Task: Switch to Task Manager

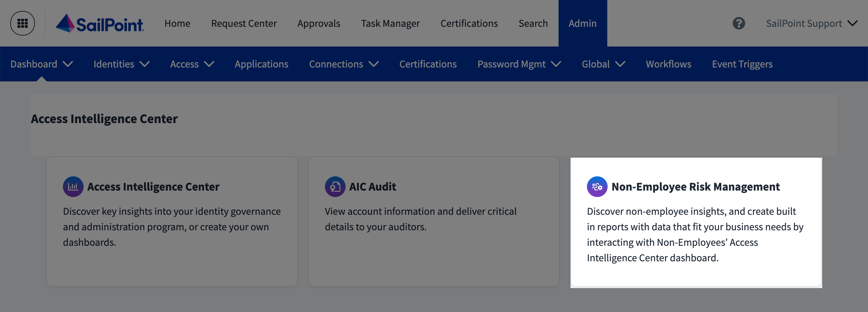Action: point(390,23)
